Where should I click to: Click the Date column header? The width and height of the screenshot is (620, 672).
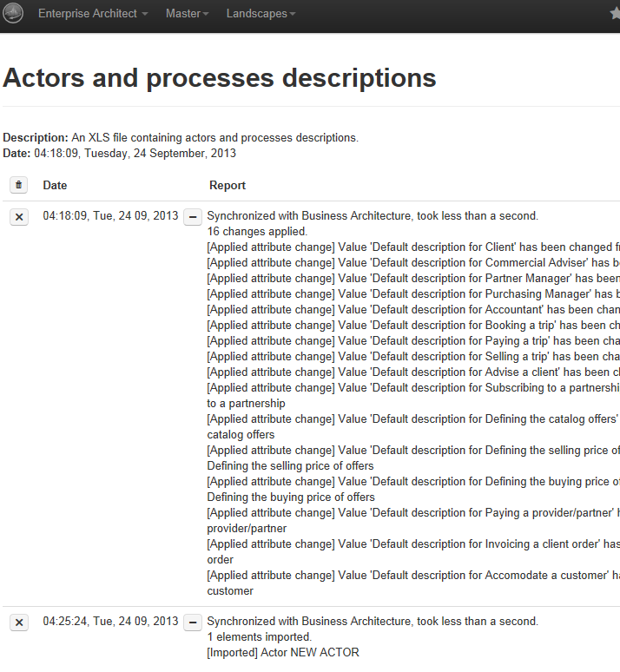pyautogui.click(x=55, y=185)
